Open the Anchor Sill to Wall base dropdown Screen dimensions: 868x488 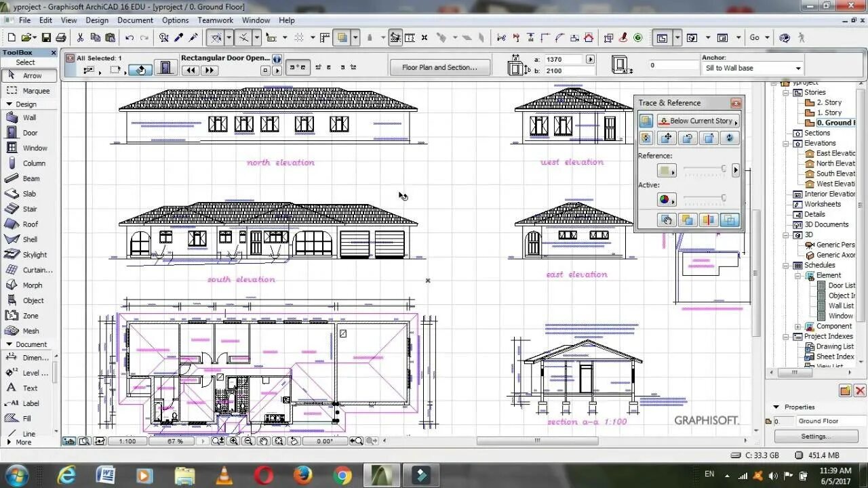click(x=752, y=68)
